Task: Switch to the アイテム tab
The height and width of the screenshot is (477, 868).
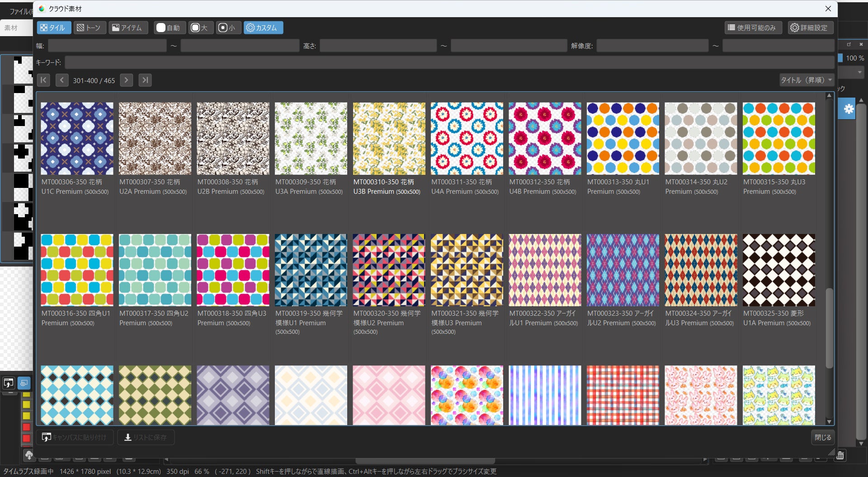Action: (127, 28)
